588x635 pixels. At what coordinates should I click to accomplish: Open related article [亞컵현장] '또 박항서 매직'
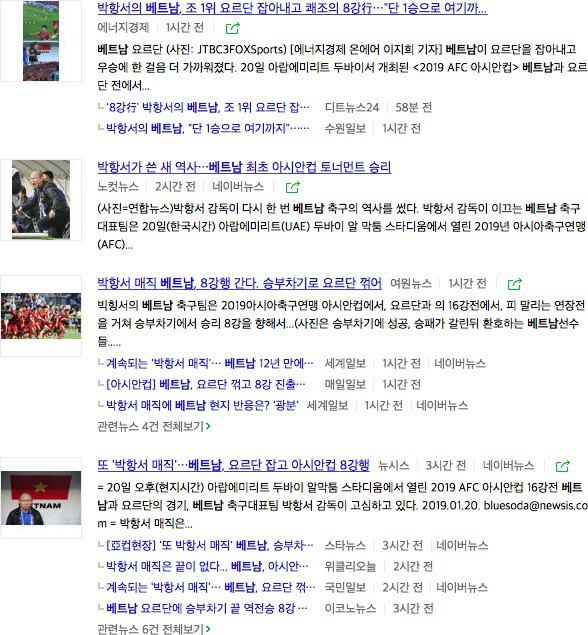[209, 546]
